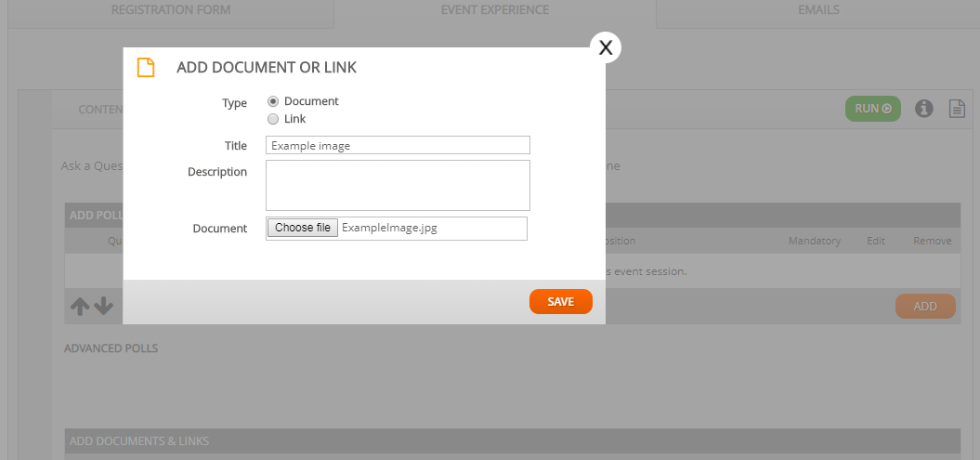Open file picker with Choose file button
The height and width of the screenshot is (460, 980).
(303, 228)
